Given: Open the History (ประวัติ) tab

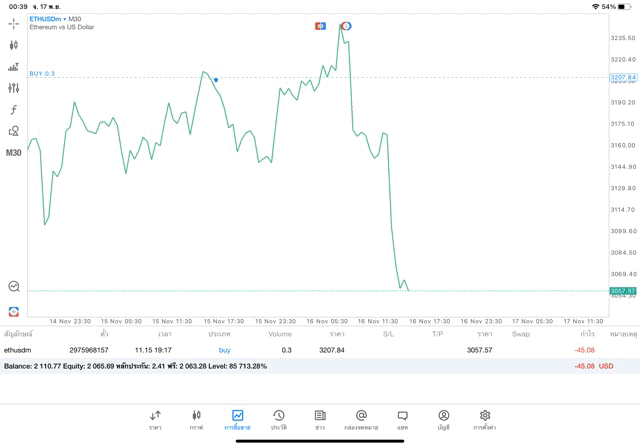Looking at the screenshot, I should pos(279,419).
